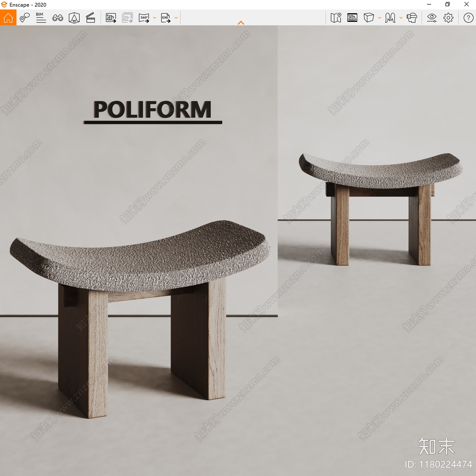Click the Enscape logo in title bar
Image resolution: width=476 pixels, height=476 pixels.
(x=4, y=4)
